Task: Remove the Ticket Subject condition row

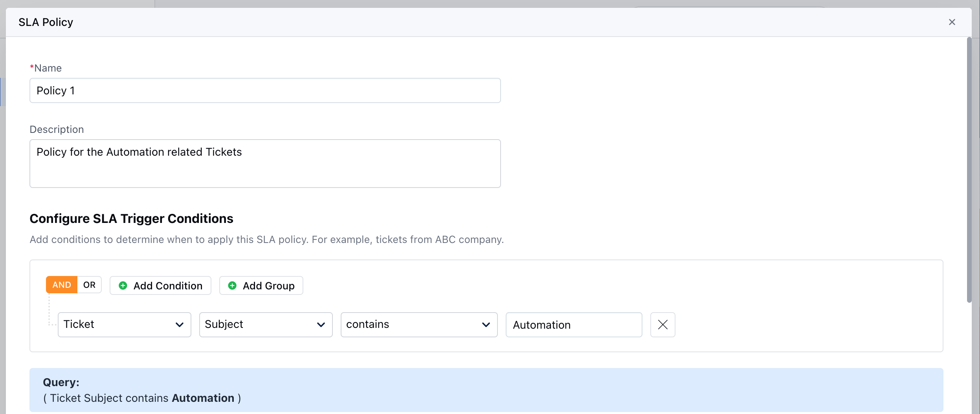Action: (x=663, y=325)
